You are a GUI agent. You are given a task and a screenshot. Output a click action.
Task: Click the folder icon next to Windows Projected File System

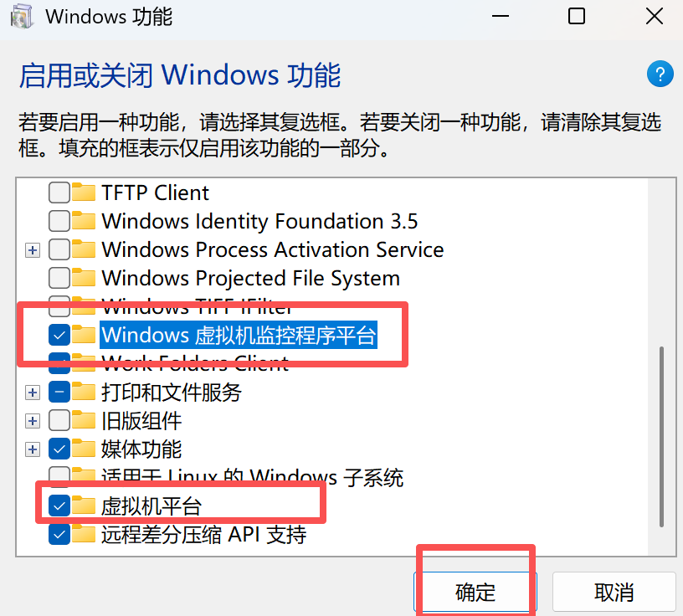coord(84,278)
